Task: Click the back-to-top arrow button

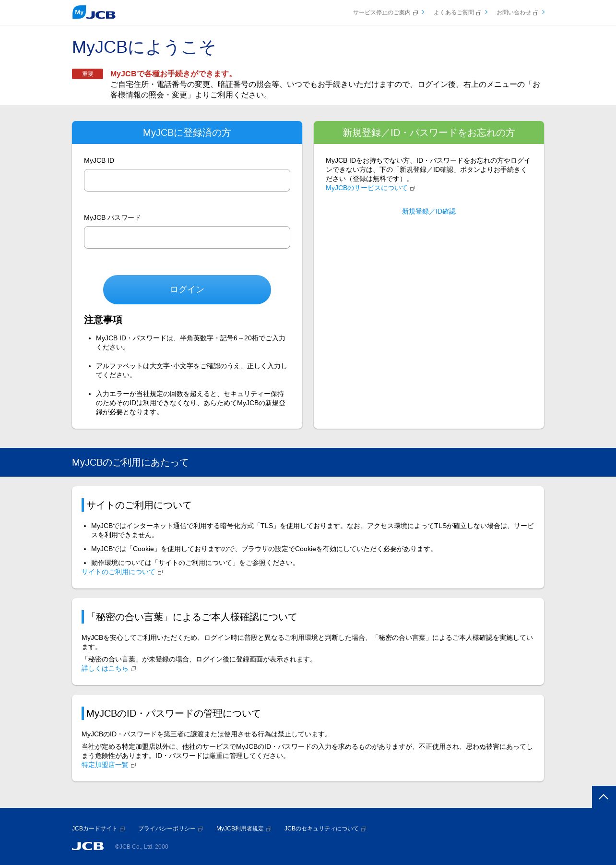Action: point(604,797)
